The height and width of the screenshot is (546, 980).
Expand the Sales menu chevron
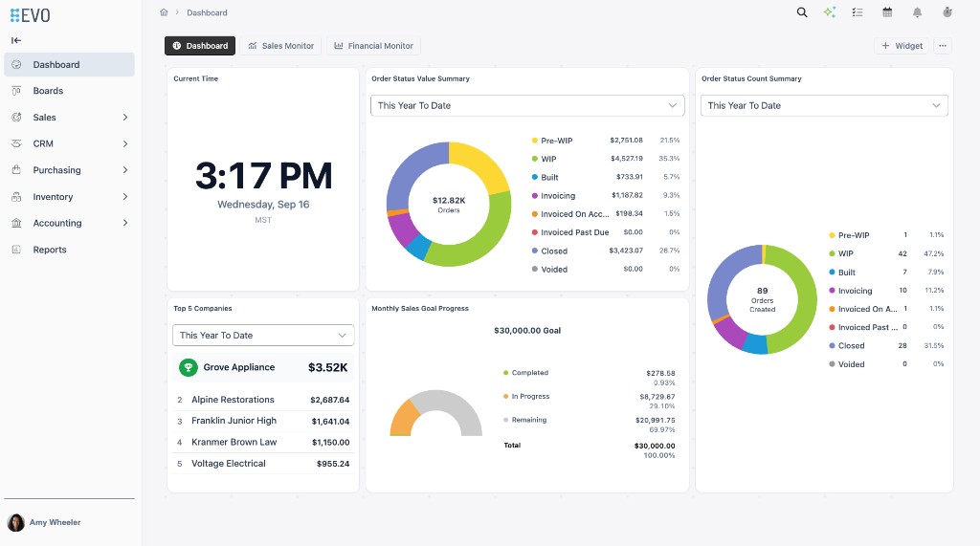125,118
